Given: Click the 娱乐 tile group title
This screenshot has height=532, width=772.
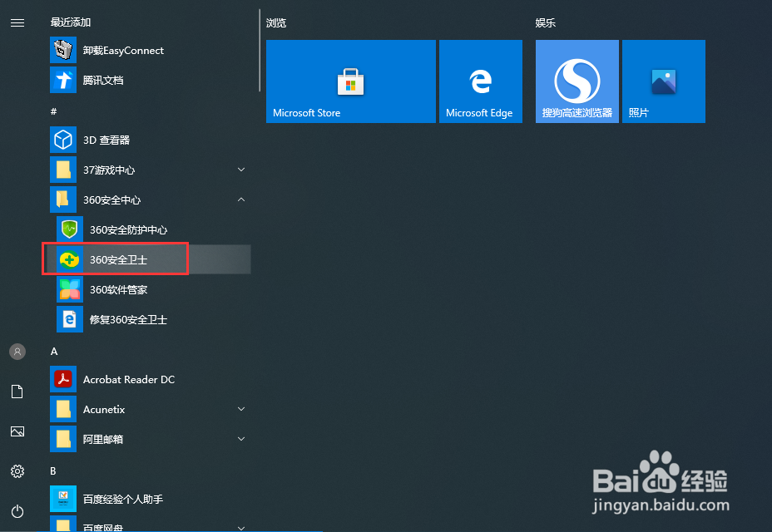Looking at the screenshot, I should pos(546,22).
